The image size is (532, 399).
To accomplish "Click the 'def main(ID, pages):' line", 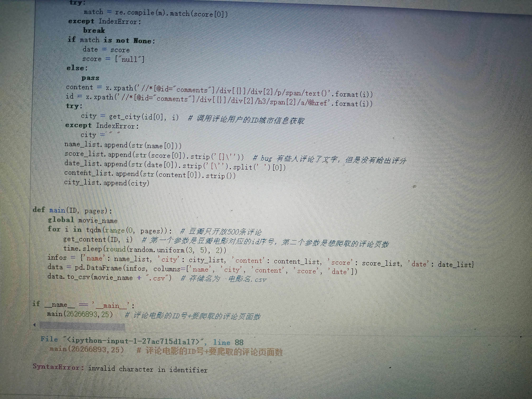I will tap(72, 210).
